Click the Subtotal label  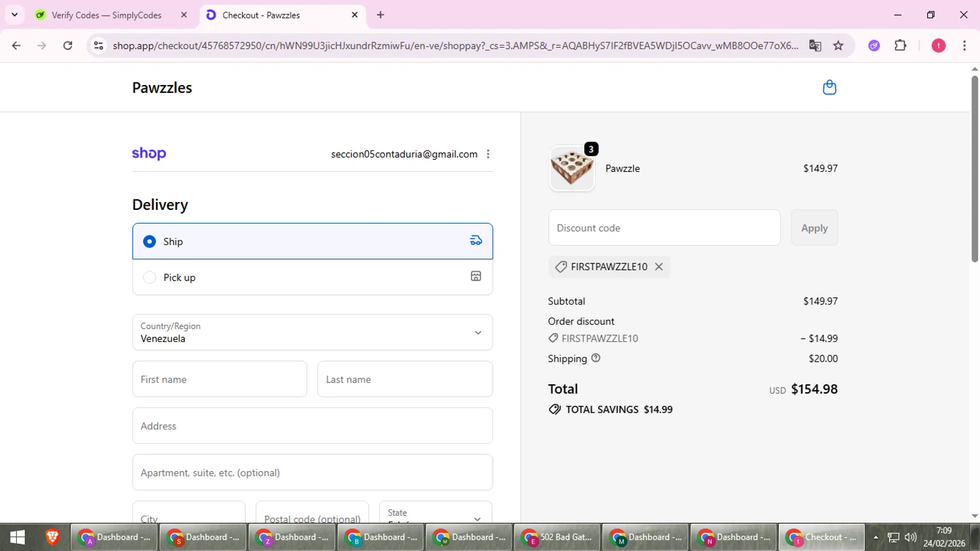click(566, 301)
